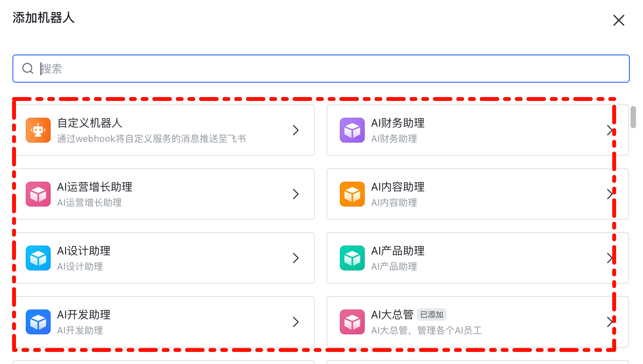
Task: Select the AI开发助理 title text
Action: 83,315
